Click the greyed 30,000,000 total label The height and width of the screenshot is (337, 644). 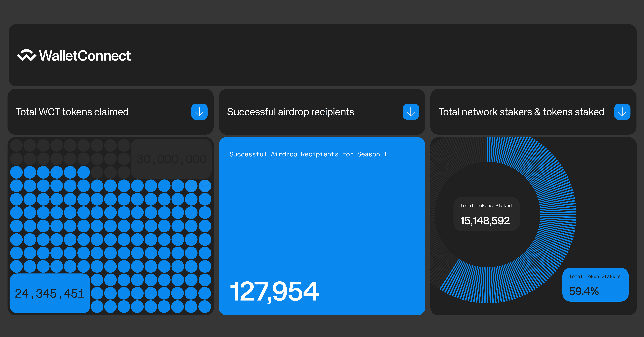tap(171, 159)
